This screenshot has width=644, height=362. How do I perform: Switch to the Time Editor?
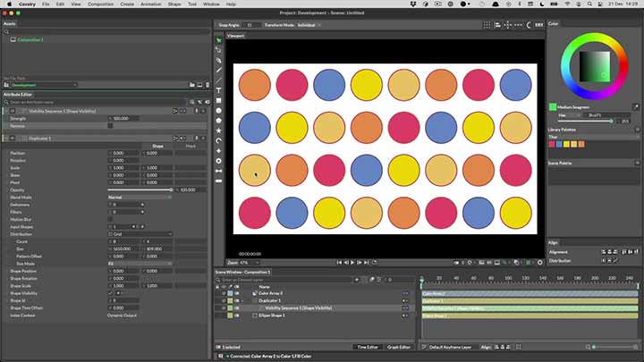[x=368, y=347]
